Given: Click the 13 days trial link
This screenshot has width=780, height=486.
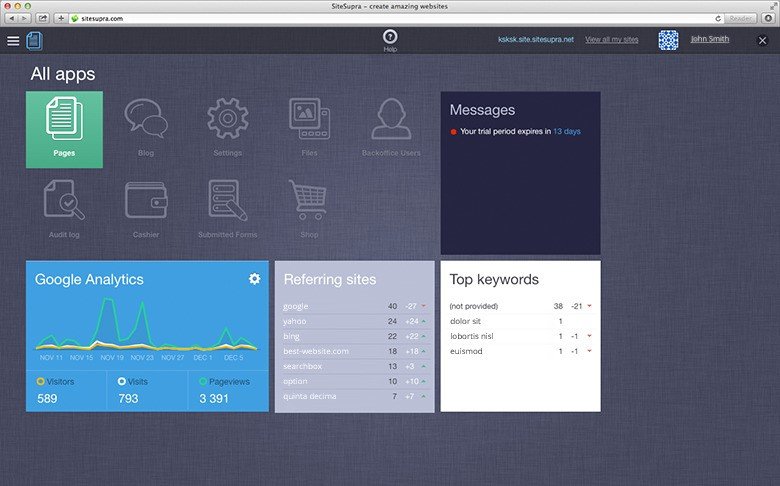Looking at the screenshot, I should (x=567, y=131).
